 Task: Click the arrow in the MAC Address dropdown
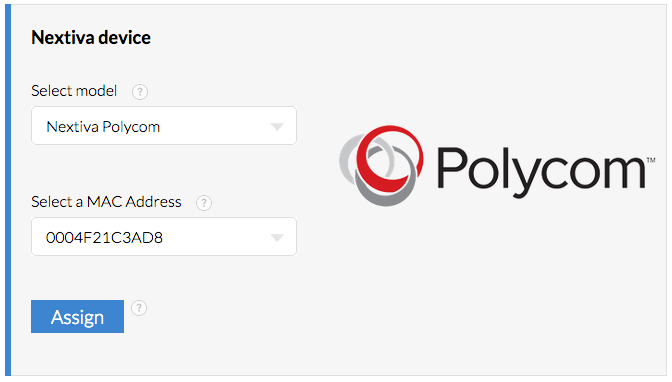pos(277,238)
